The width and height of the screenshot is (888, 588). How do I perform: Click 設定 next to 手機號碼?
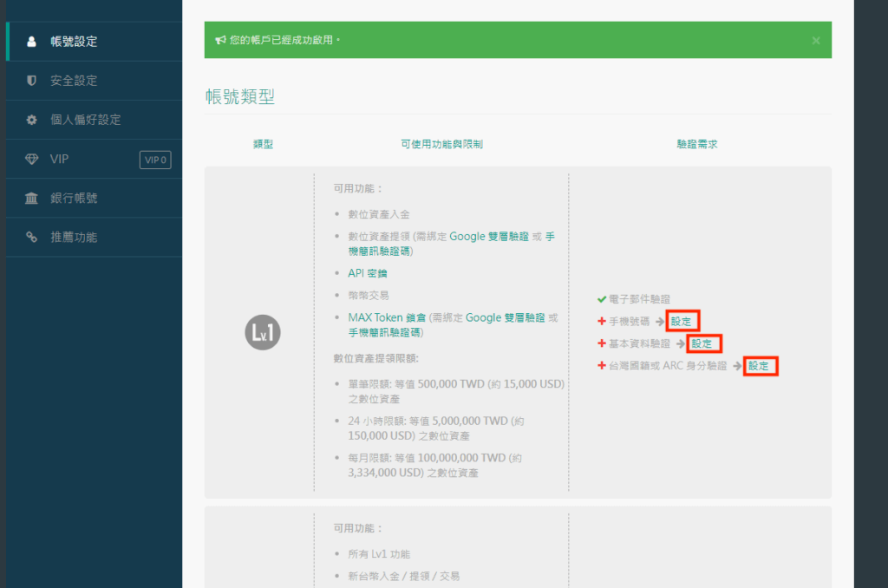click(682, 322)
